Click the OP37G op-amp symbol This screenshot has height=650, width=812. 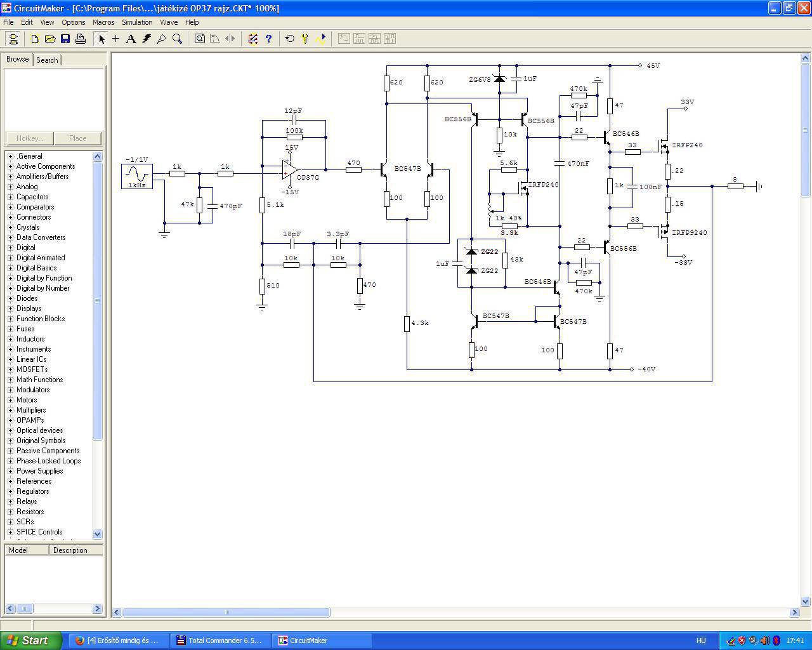click(x=290, y=169)
